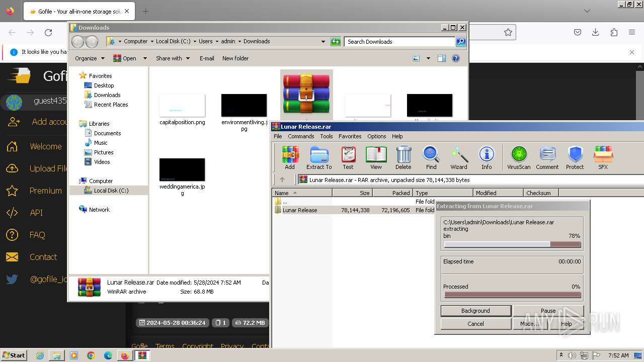Toggle the Explorer preview pane icon
Image resolution: width=644 pixels, height=362 pixels.
point(442,58)
